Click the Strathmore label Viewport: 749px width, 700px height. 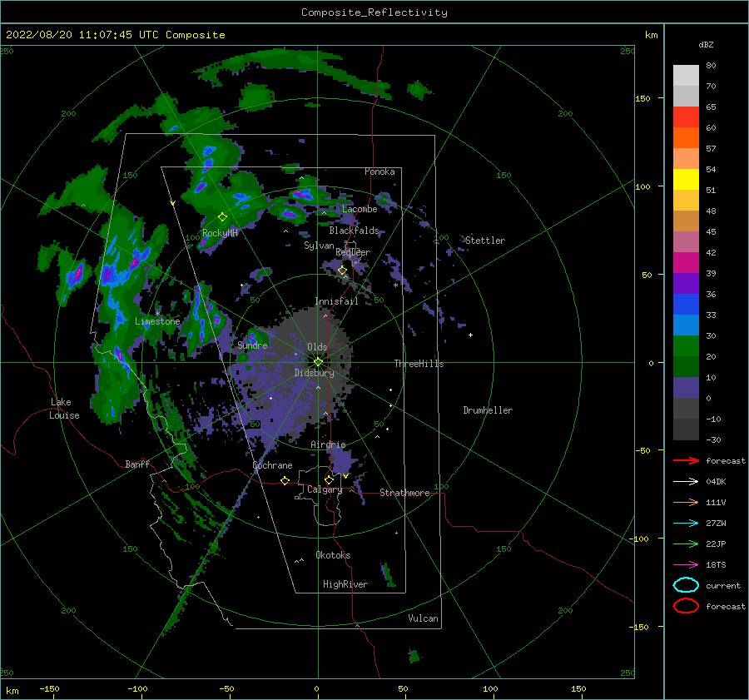[x=404, y=493]
